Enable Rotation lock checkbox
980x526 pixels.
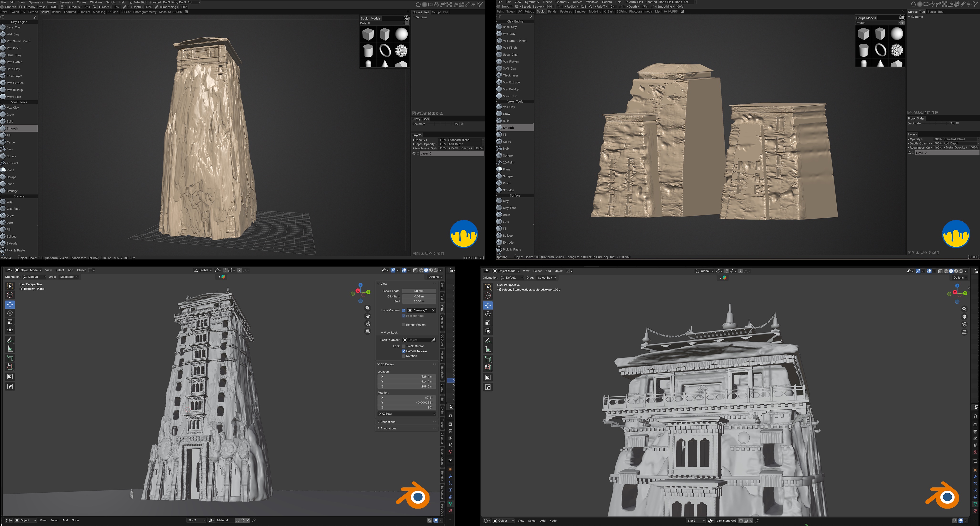coord(404,356)
